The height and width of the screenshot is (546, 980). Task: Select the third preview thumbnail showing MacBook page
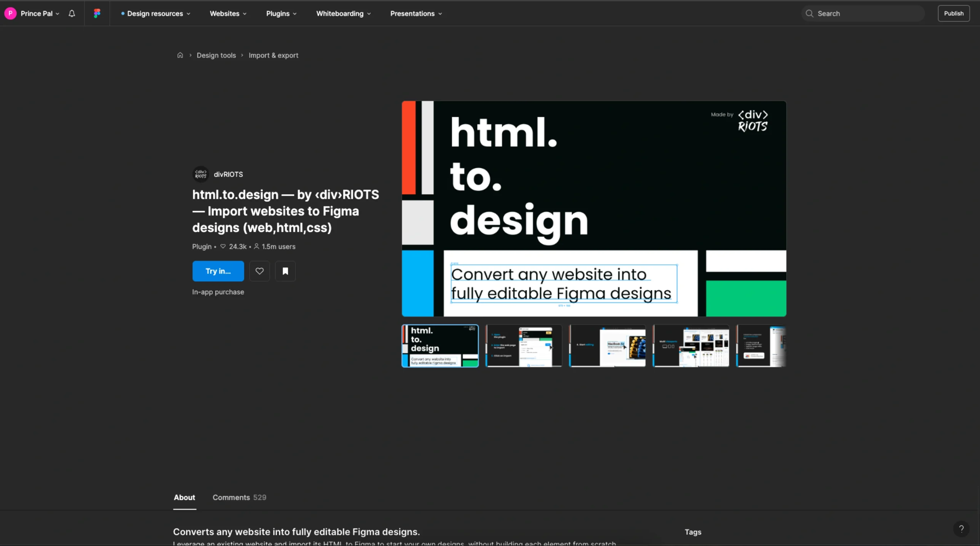(x=607, y=346)
